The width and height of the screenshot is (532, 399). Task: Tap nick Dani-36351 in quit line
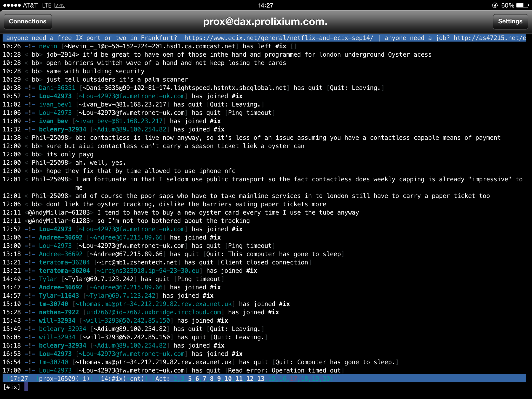point(57,88)
